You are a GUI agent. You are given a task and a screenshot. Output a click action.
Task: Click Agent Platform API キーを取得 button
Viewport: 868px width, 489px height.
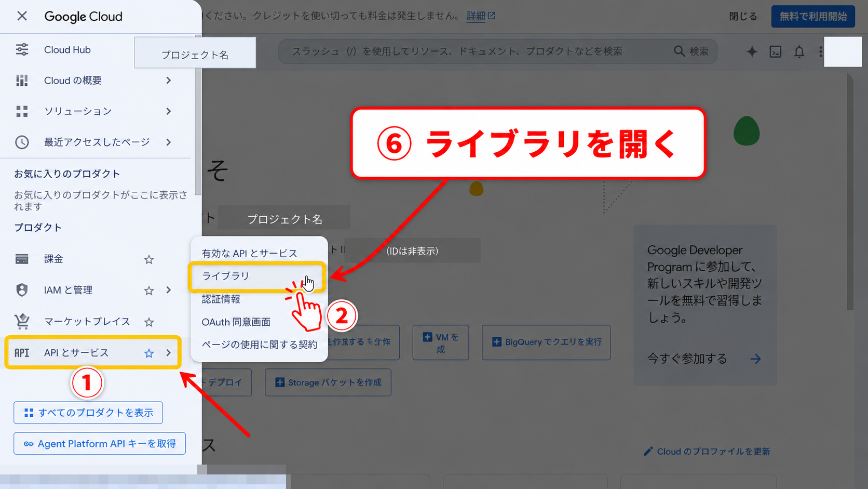pyautogui.click(x=100, y=443)
